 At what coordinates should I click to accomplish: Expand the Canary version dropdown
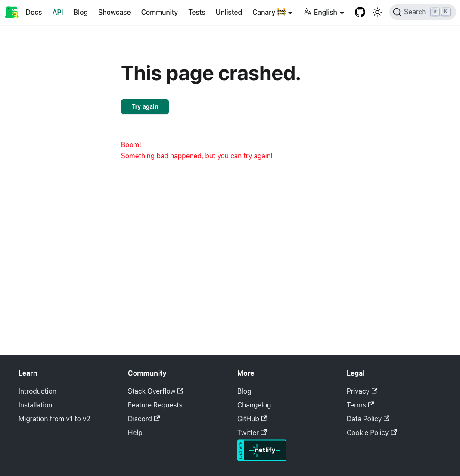coord(272,12)
